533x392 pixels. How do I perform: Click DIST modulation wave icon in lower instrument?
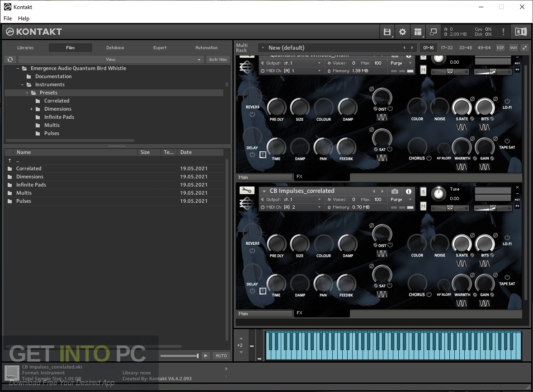point(382,254)
